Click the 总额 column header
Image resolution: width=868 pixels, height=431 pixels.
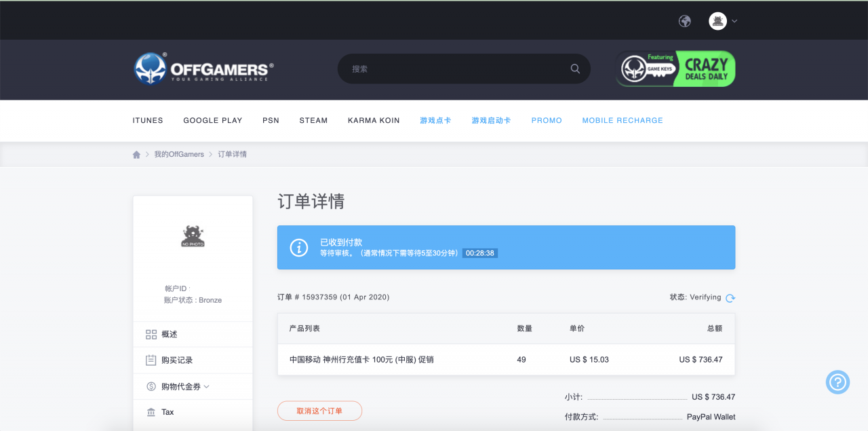[x=715, y=329]
